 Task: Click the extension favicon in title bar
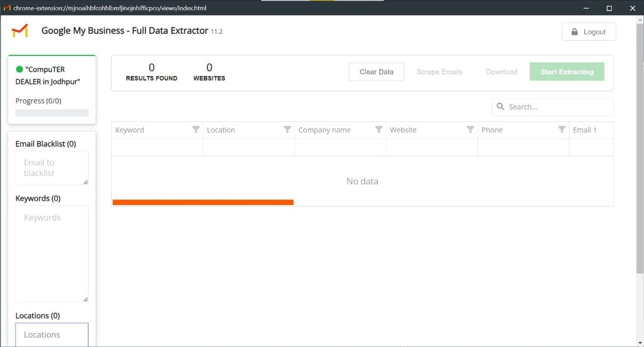[x=7, y=8]
